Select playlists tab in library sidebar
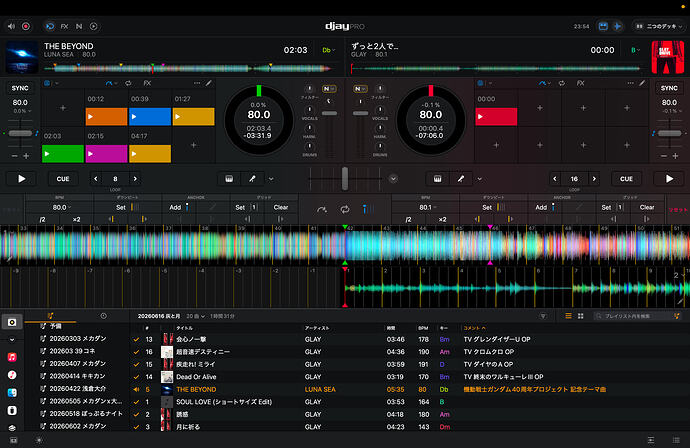The image size is (690, 448). pyautogui.click(x=51, y=316)
